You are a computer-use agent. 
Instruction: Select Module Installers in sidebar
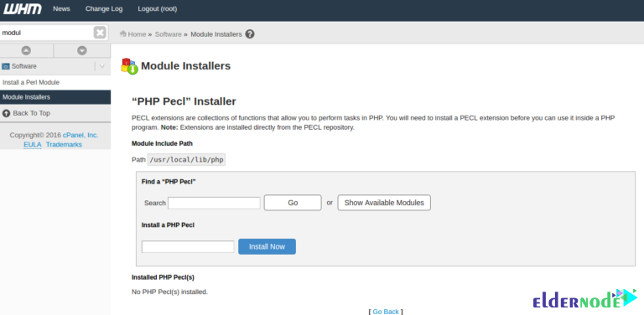point(55,97)
